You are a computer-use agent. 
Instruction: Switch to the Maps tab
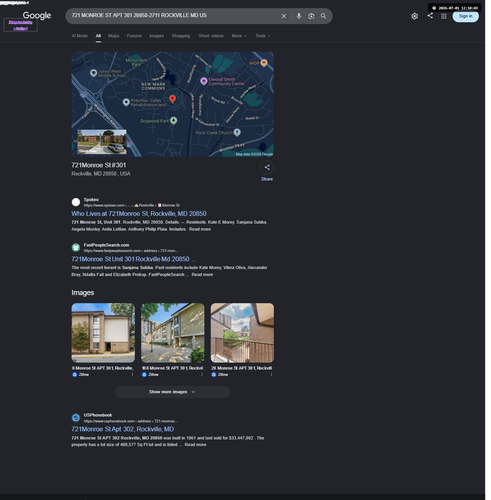click(115, 36)
